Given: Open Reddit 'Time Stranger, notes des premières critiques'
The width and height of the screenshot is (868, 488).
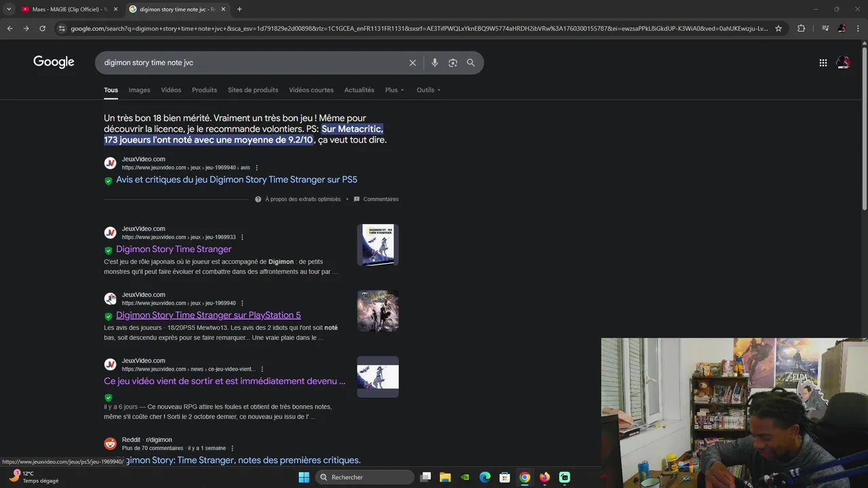Looking at the screenshot, I should (242, 460).
